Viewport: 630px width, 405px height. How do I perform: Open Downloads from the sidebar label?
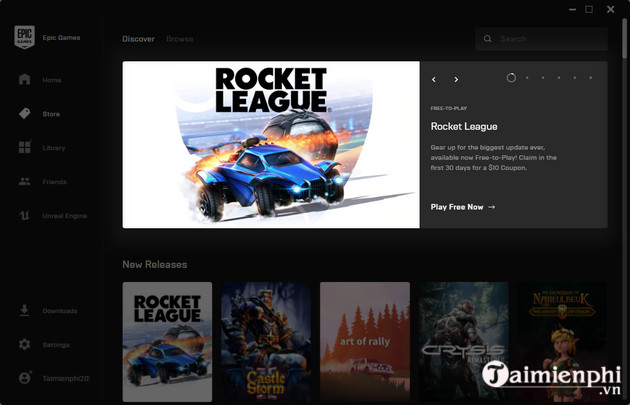click(60, 311)
